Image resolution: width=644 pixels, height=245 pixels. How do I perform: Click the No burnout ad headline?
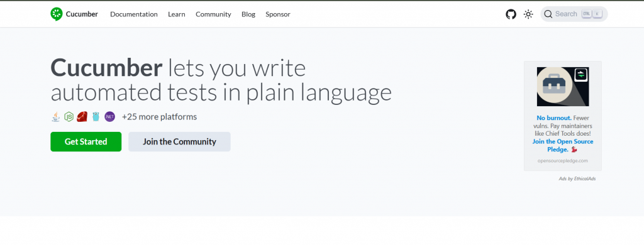click(x=553, y=117)
